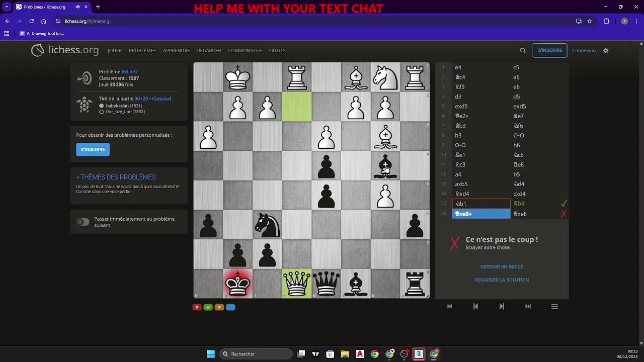Select the white knight on the top row
Screen dimensions: 644x362
[385, 77]
